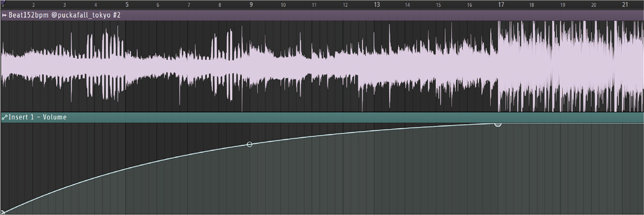Jump to bar 6 on the timeline ruler
Screen dimensions: 644x215
[x=158, y=5]
